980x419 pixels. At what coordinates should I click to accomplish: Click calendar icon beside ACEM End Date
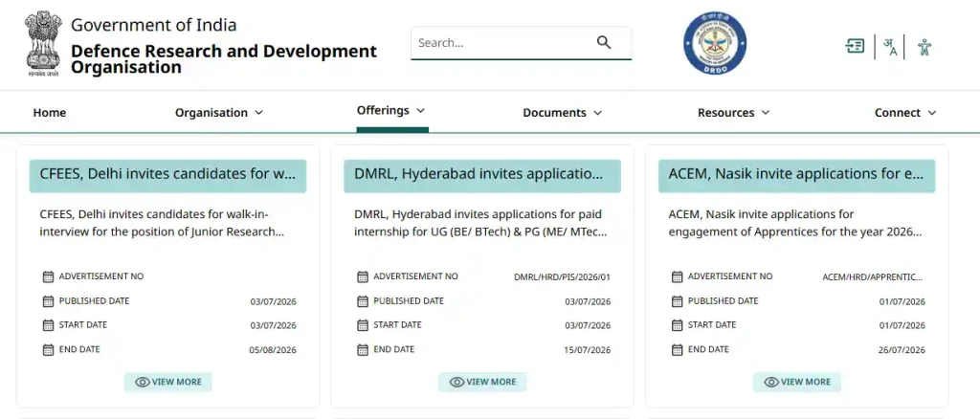[x=677, y=350]
